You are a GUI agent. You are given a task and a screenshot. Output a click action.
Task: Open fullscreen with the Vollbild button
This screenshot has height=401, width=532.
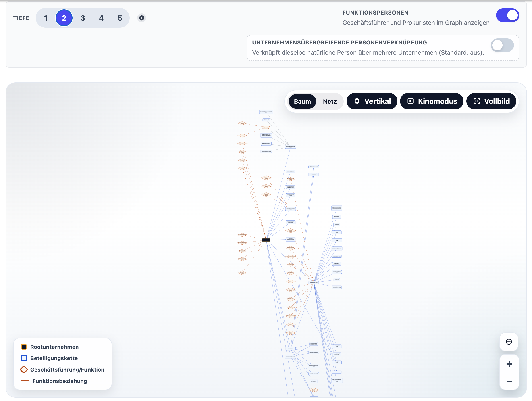[x=491, y=101]
